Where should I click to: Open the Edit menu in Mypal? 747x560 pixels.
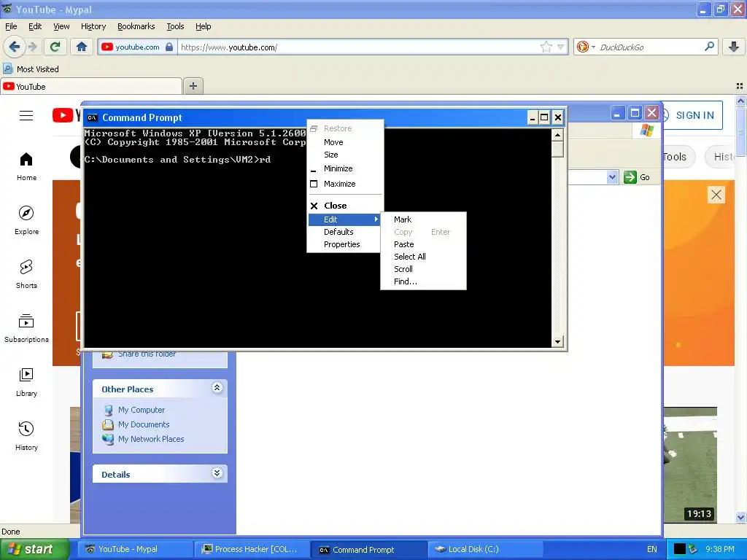point(35,26)
